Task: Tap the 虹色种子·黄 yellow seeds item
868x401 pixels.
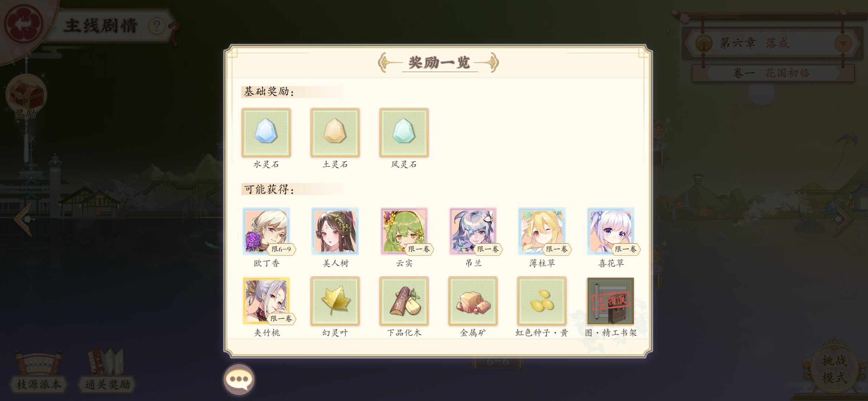Action: [x=542, y=301]
